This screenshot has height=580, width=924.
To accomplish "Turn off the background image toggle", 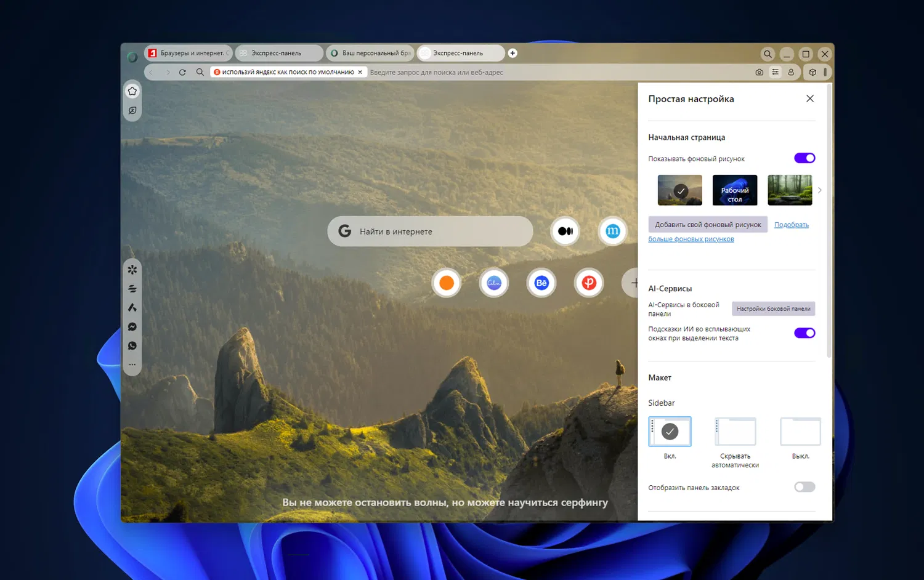I will tap(804, 158).
